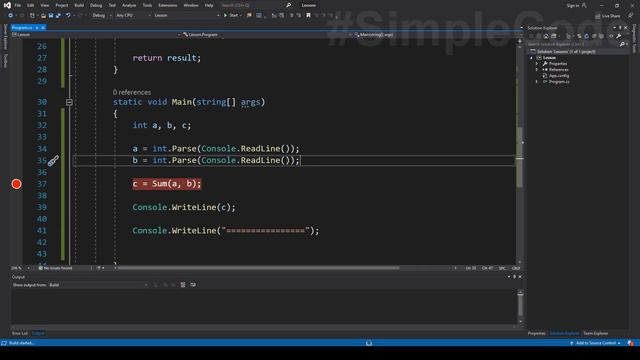Viewport: 640px width, 360px height.
Task: Select the Solution 'Lessons' root node
Action: 566,51
